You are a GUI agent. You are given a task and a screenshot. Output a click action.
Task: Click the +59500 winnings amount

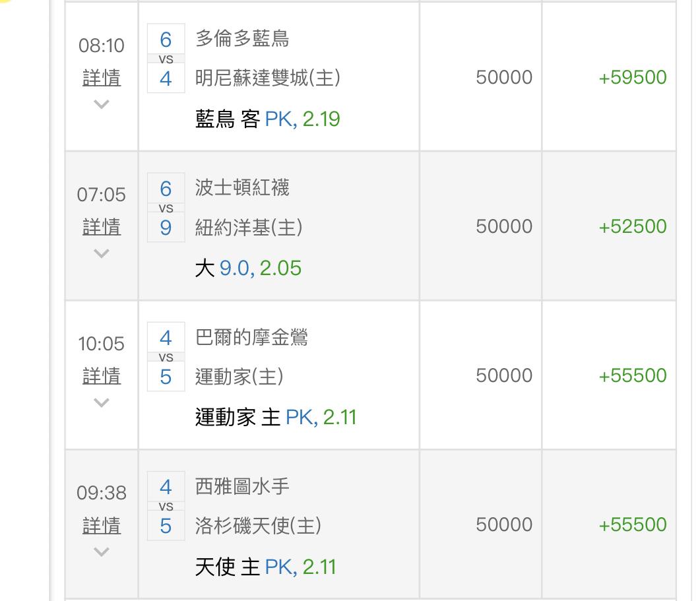(x=632, y=78)
